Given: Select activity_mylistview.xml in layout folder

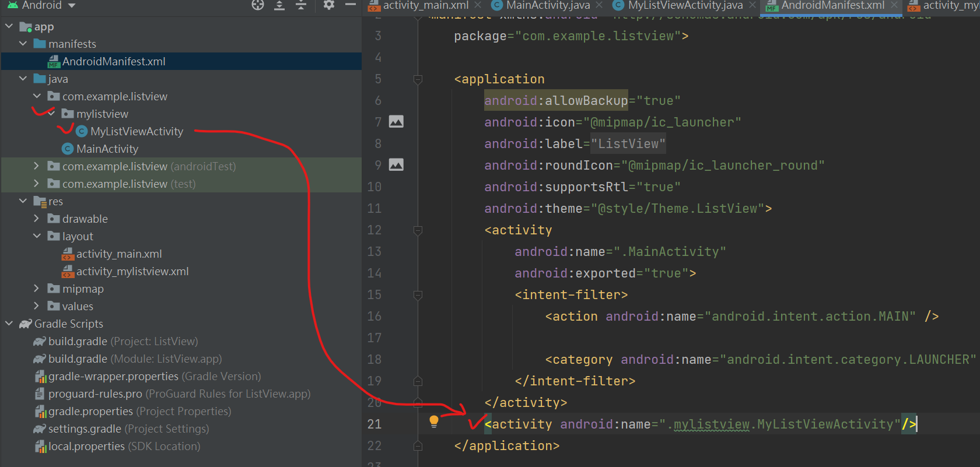Looking at the screenshot, I should click(132, 271).
